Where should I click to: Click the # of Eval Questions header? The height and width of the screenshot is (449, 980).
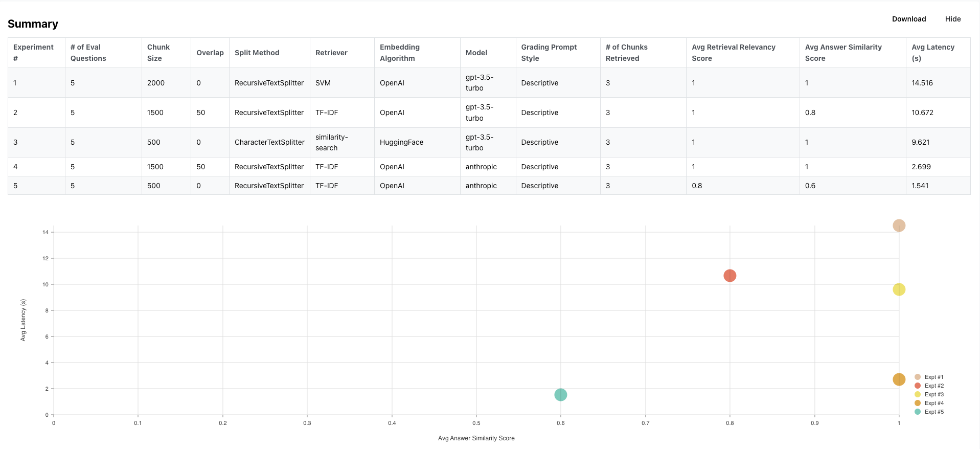(x=103, y=53)
